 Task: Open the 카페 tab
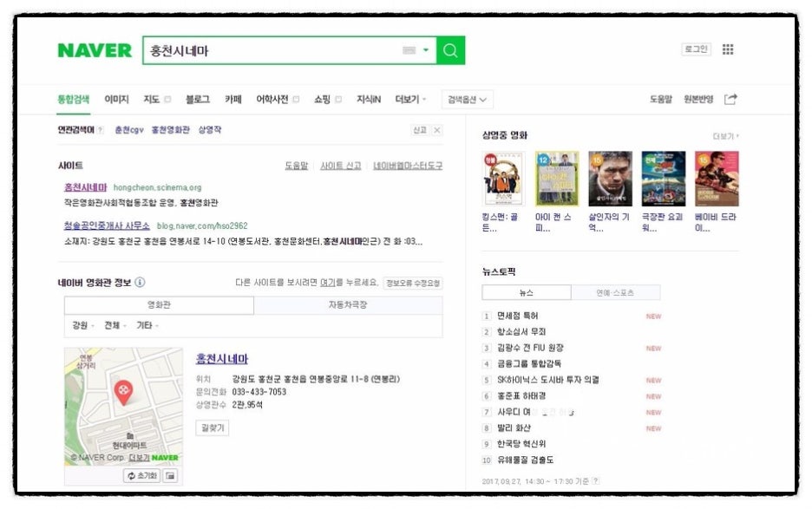233,99
